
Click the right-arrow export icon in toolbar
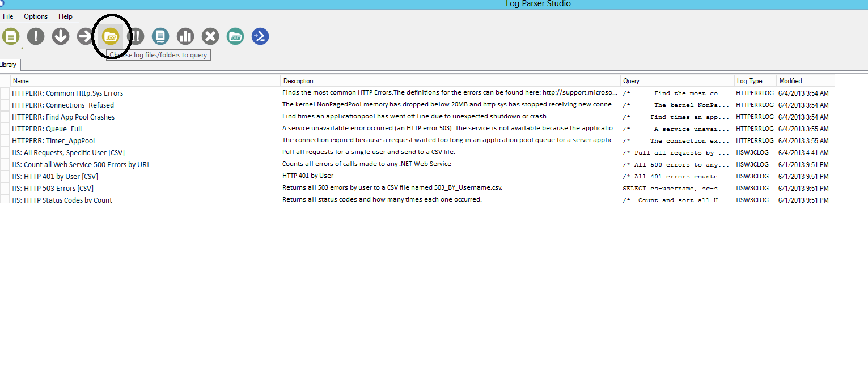[x=85, y=37]
